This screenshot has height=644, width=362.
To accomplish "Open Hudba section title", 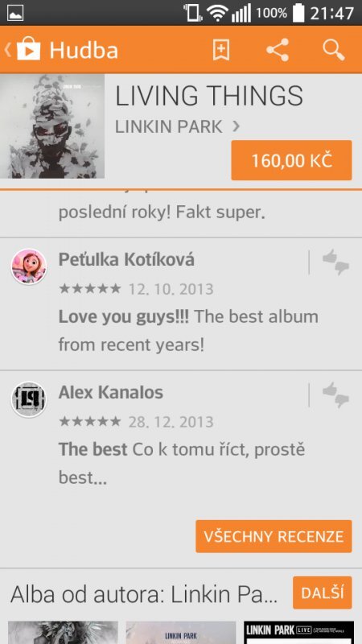I will [84, 51].
